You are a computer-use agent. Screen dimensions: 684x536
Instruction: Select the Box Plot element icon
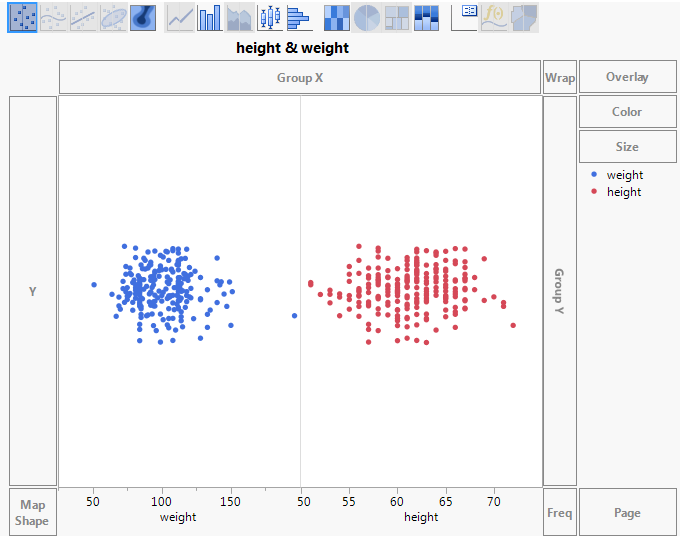(270, 17)
